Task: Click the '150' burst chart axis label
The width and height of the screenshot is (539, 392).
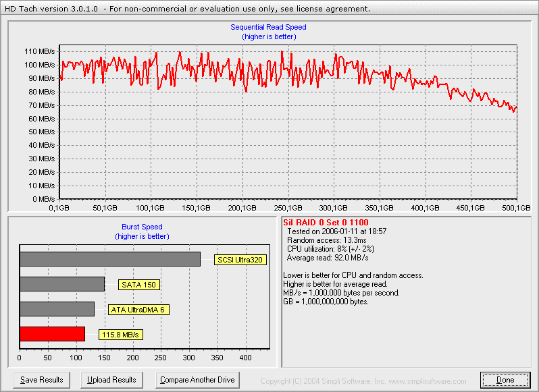Action: pos(104,358)
